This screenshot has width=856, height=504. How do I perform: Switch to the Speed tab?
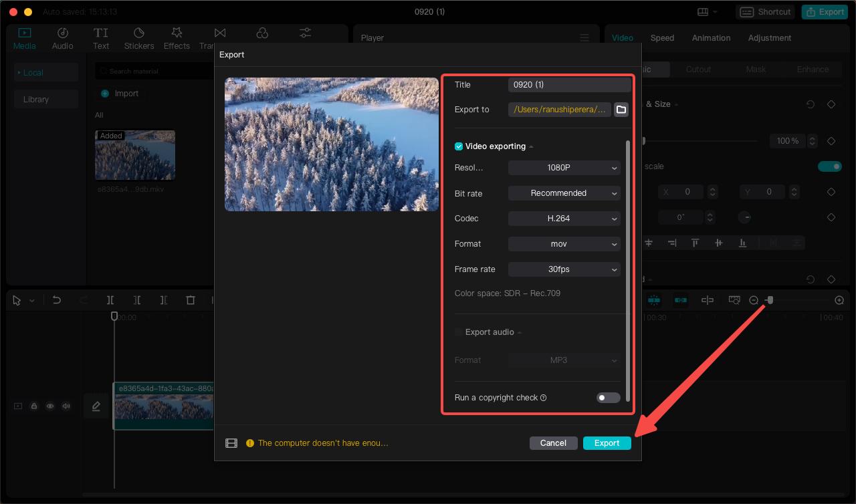point(662,37)
